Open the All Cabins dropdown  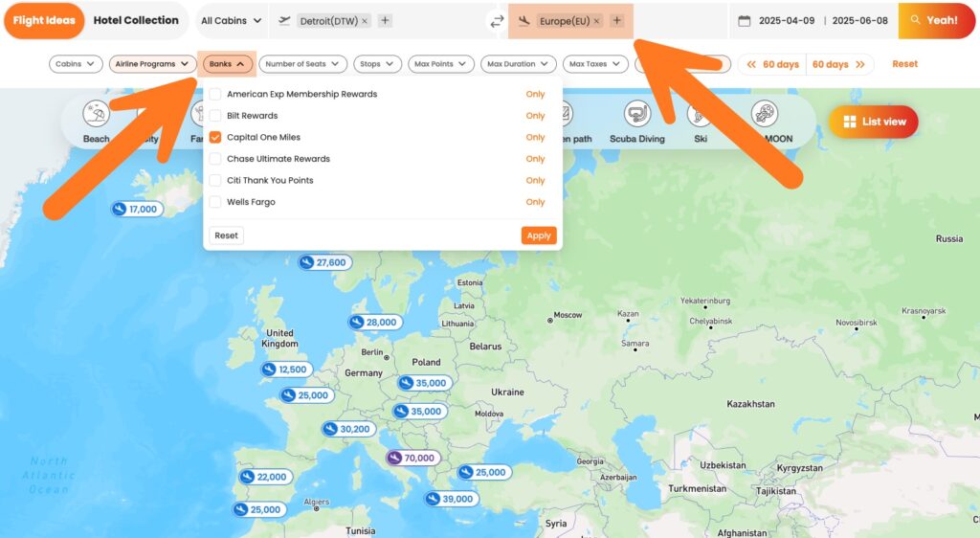232,21
